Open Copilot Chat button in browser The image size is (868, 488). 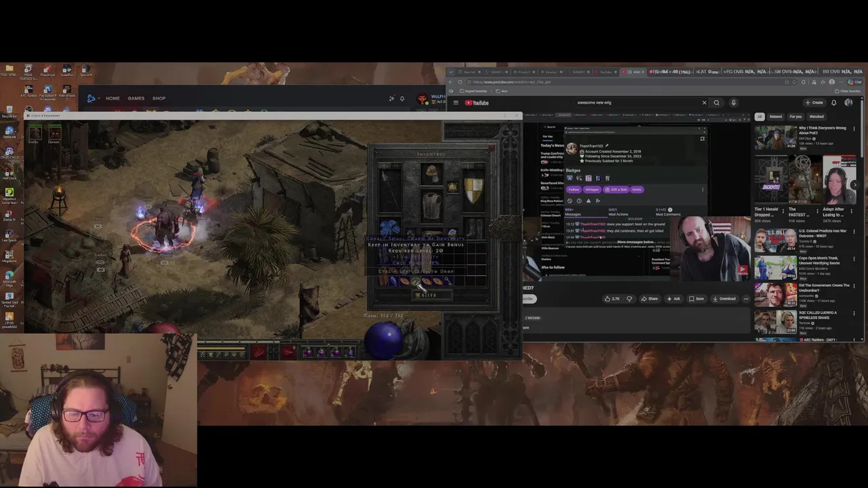[853, 82]
